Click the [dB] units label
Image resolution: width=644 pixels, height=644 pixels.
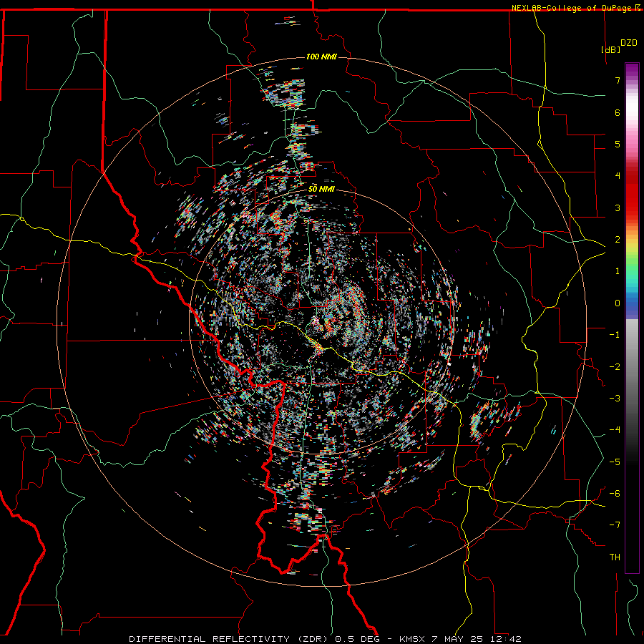[x=611, y=49]
